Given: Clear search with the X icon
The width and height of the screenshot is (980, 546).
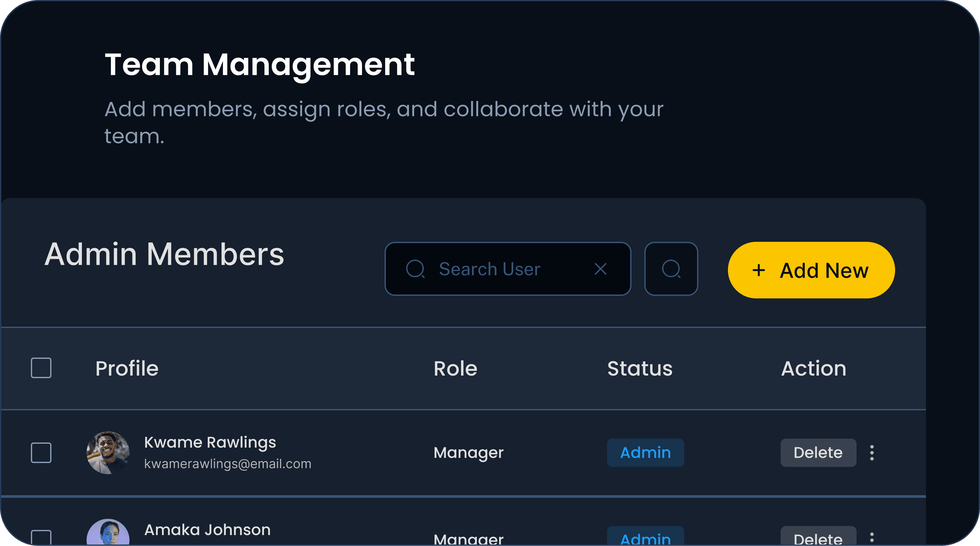Looking at the screenshot, I should [x=600, y=269].
